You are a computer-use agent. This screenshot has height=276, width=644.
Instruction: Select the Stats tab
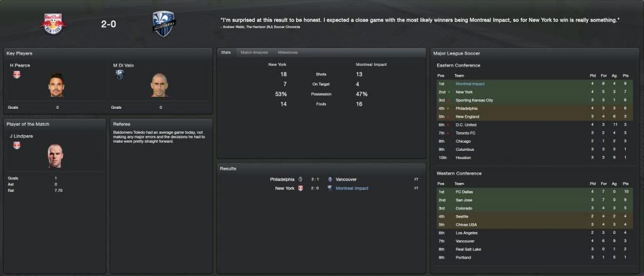pyautogui.click(x=225, y=52)
